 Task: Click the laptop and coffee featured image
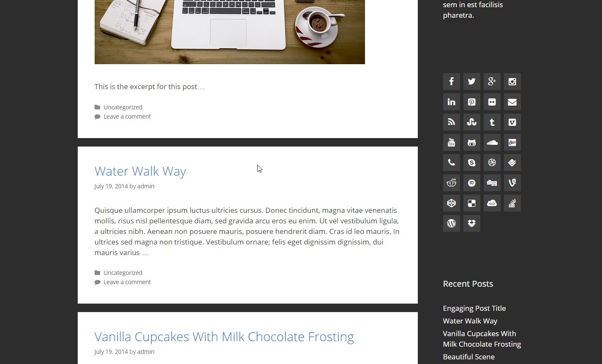[x=229, y=32]
